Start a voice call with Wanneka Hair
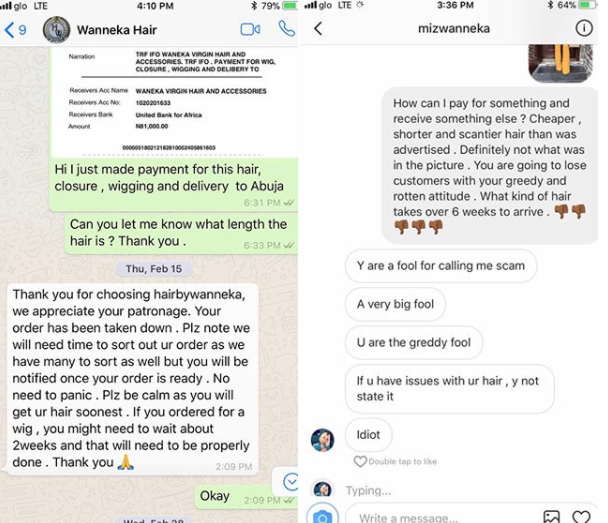608x523 pixels. [287, 29]
